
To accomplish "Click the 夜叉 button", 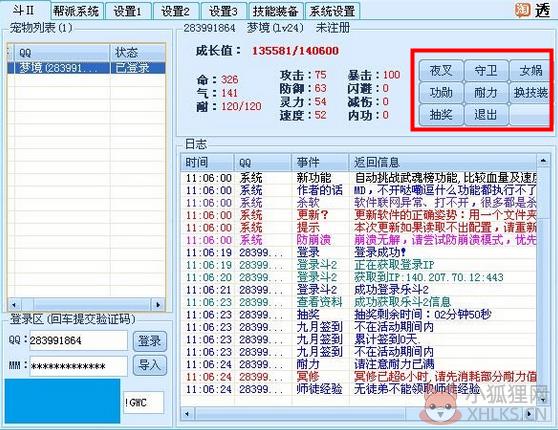I will (x=441, y=70).
